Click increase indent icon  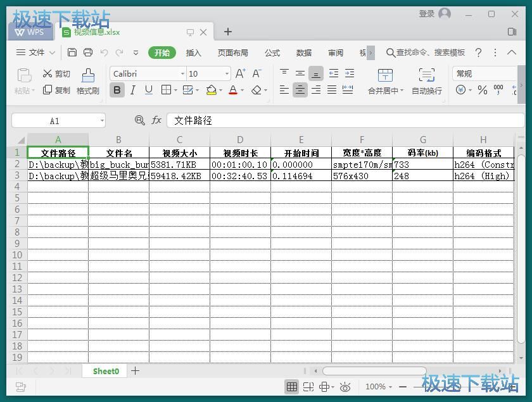pyautogui.click(x=350, y=73)
